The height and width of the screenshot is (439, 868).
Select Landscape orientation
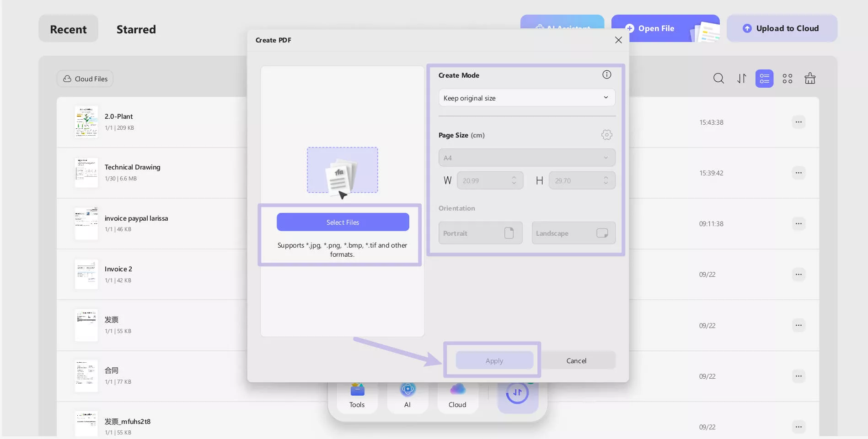(573, 233)
